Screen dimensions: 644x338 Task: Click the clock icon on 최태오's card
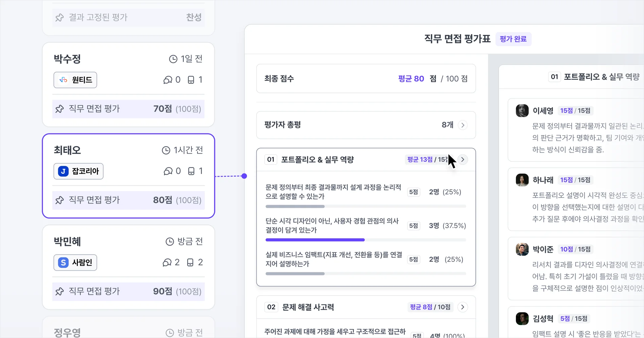click(x=166, y=150)
